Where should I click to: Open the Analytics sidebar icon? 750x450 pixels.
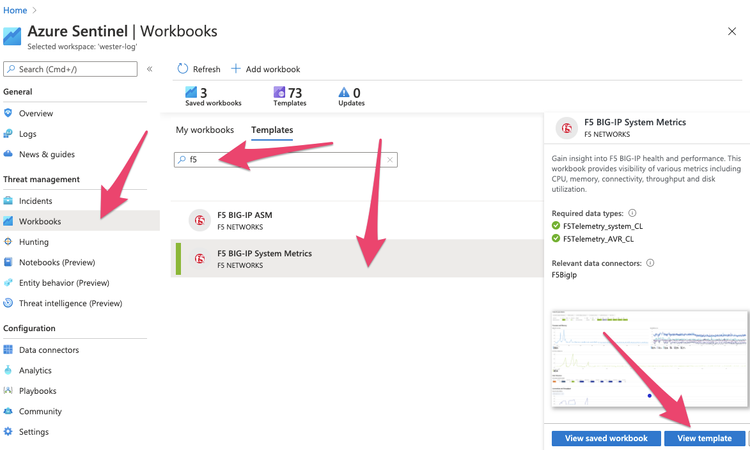(x=9, y=371)
